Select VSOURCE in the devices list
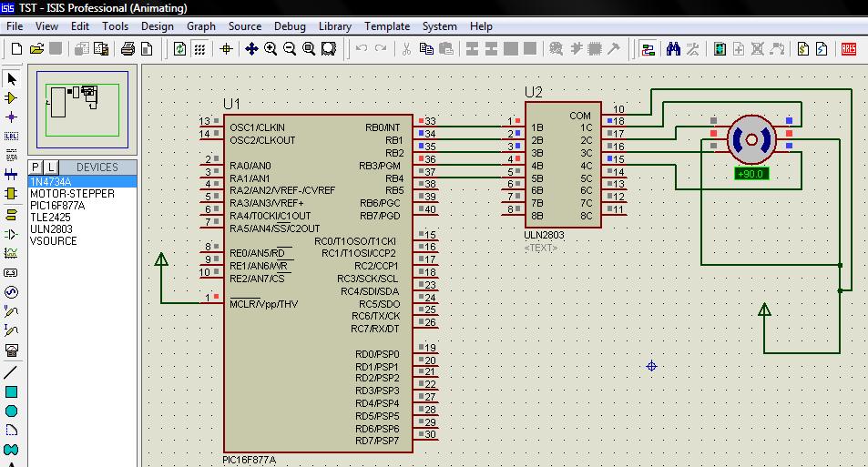The height and width of the screenshot is (467, 868). click(83, 241)
